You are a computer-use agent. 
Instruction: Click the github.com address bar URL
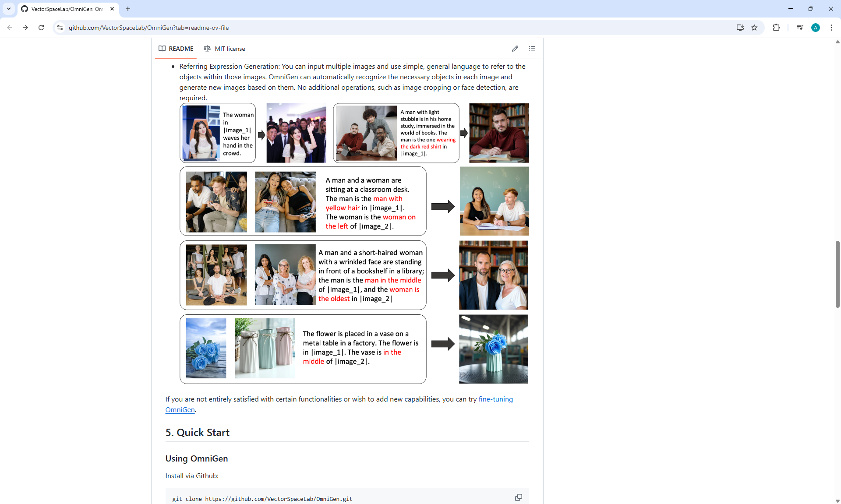pos(148,28)
